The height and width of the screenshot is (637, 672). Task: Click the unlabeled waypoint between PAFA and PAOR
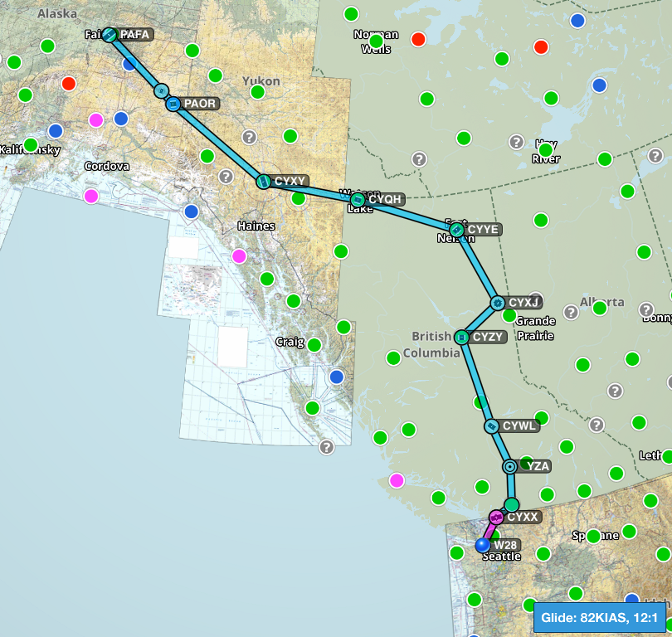point(162,90)
